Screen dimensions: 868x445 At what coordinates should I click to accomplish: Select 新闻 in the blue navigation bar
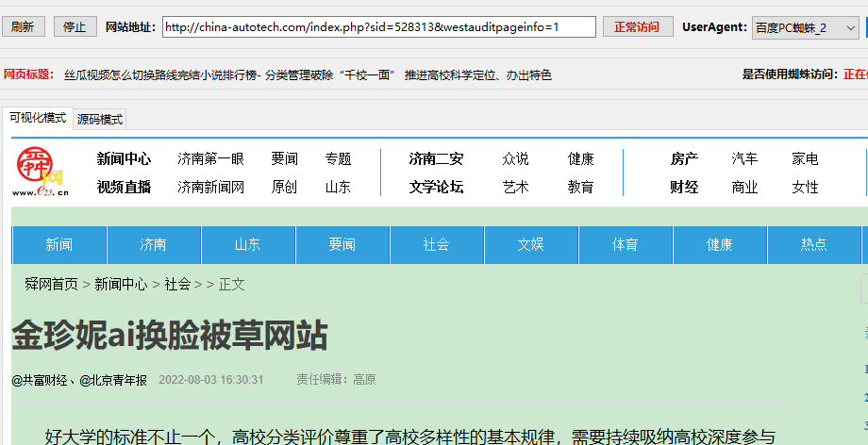(x=59, y=244)
